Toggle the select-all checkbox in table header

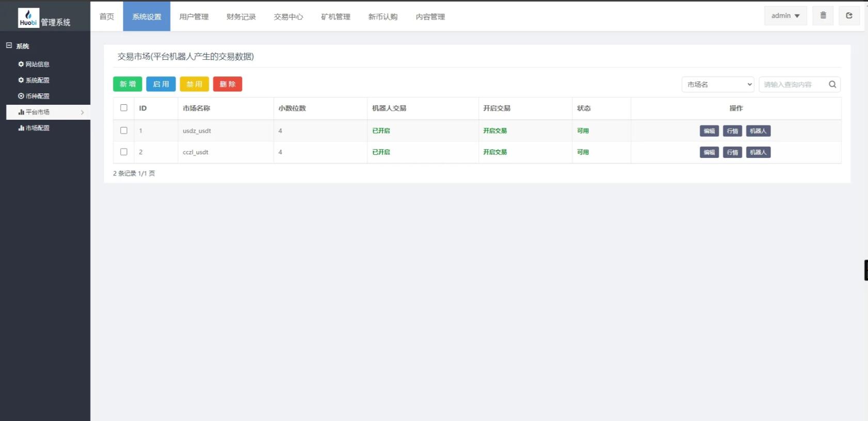pos(124,108)
